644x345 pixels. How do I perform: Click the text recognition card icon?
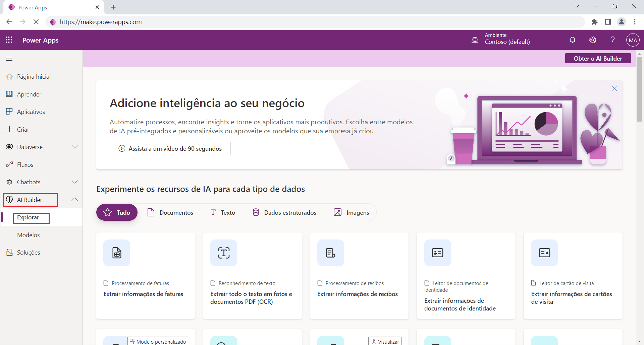coord(224,253)
